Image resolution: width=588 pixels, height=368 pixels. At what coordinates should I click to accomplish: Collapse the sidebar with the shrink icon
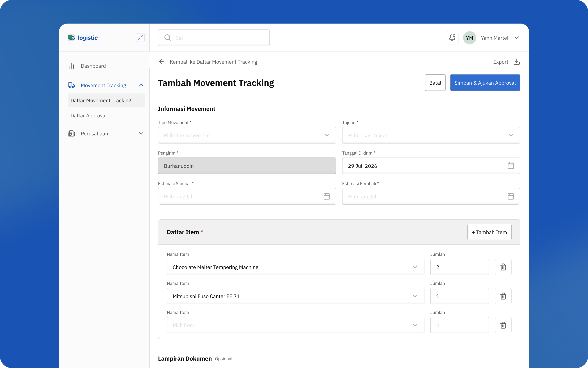point(140,38)
